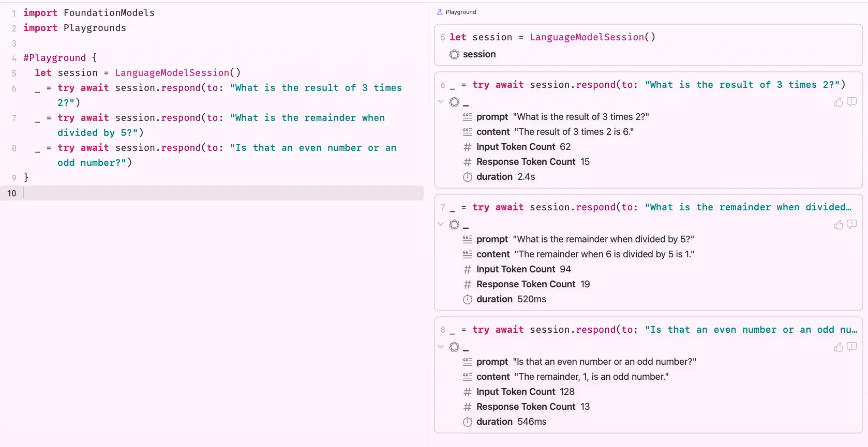Click canvas header for line 6 respond call
The width and height of the screenshot is (868, 447).
click(647, 85)
